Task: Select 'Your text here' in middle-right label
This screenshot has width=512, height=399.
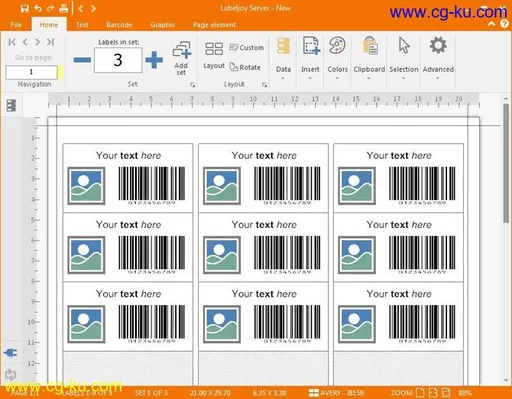Action: click(x=399, y=225)
